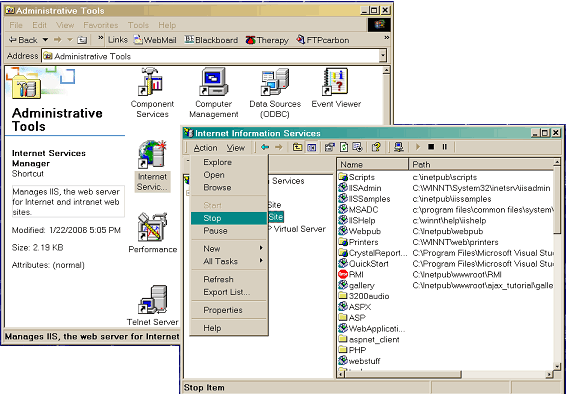Click the IIS toolbar Properties icon

(x=329, y=147)
